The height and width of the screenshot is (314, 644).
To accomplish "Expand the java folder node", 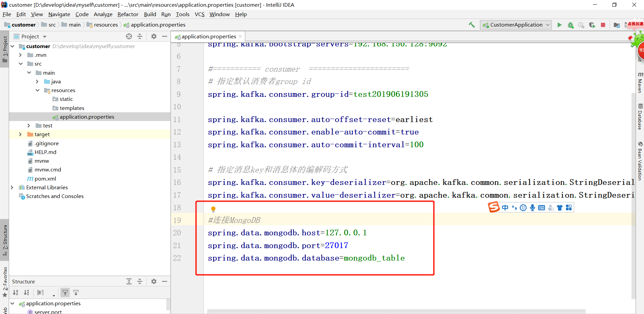I will (37, 81).
